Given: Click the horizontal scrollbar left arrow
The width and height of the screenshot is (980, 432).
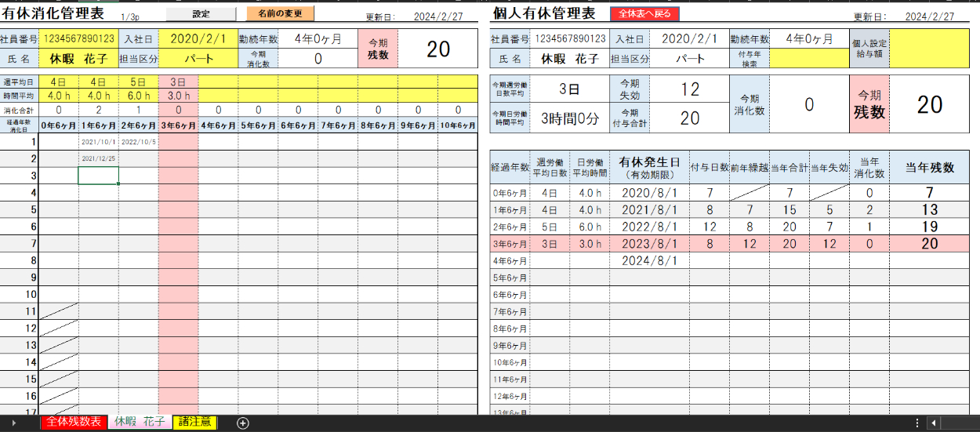Looking at the screenshot, I should click(933, 423).
